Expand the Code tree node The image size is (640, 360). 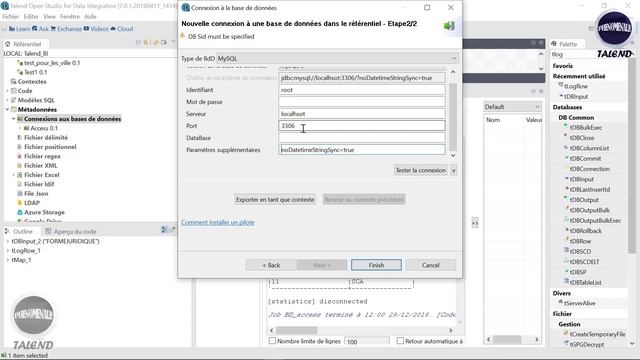click(x=7, y=91)
